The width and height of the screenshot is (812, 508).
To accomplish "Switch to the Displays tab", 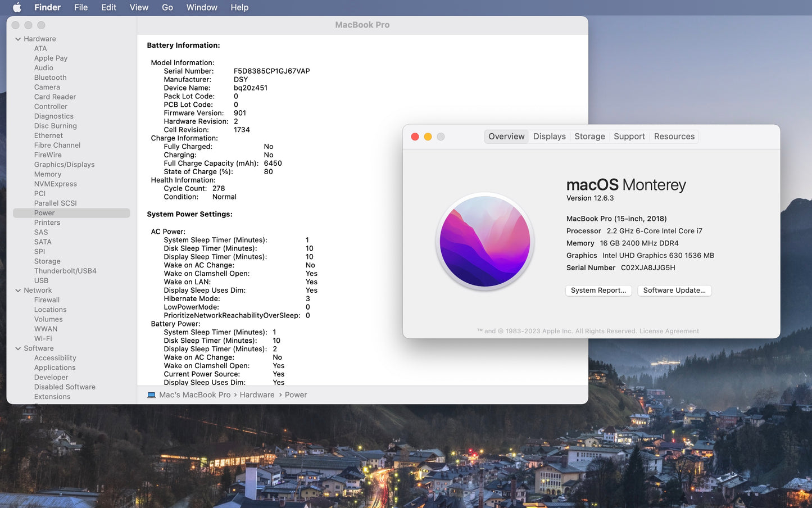I will tap(549, 137).
